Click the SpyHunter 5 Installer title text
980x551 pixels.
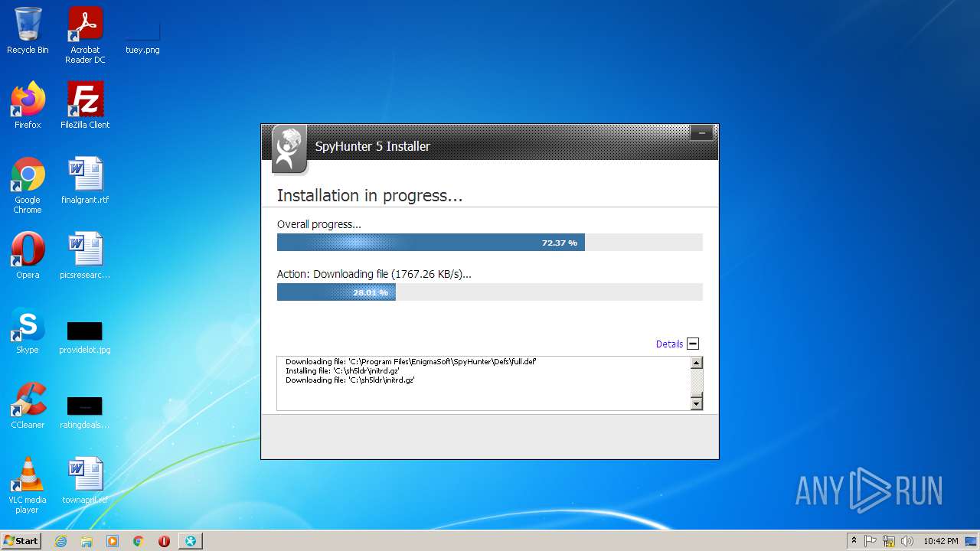[373, 146]
